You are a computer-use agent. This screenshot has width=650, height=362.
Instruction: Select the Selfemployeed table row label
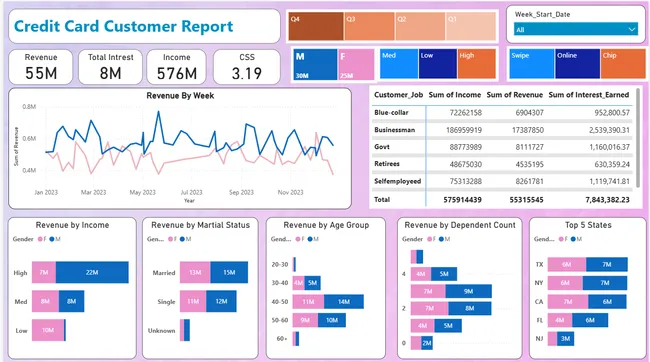398,181
